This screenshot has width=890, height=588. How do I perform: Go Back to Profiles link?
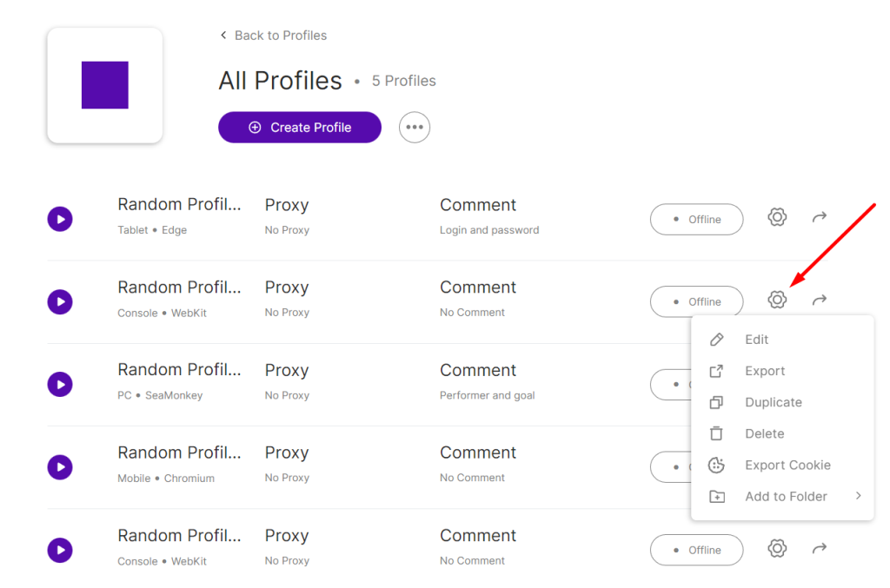(x=274, y=35)
